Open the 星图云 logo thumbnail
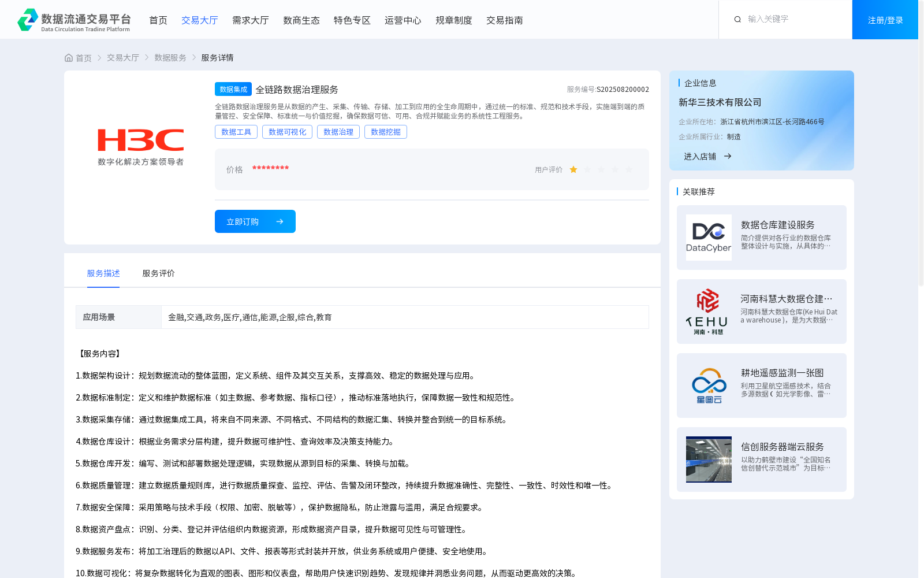The width and height of the screenshot is (924, 578). [x=709, y=386]
